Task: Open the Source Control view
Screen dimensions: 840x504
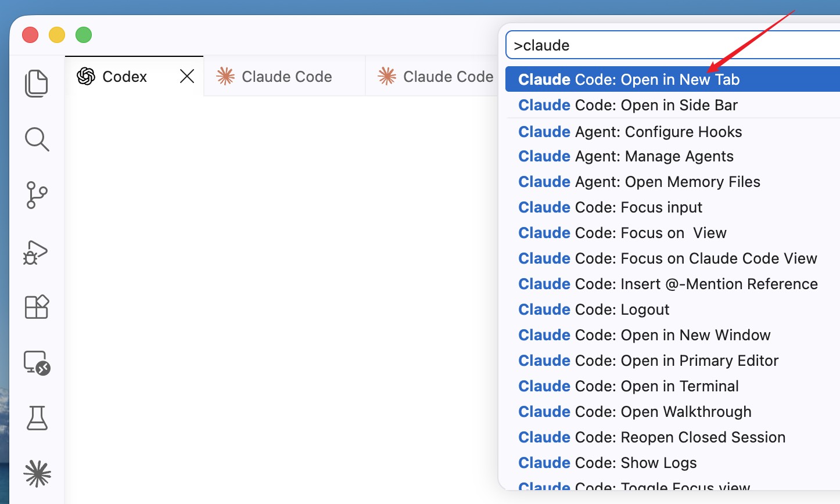Action: point(37,195)
